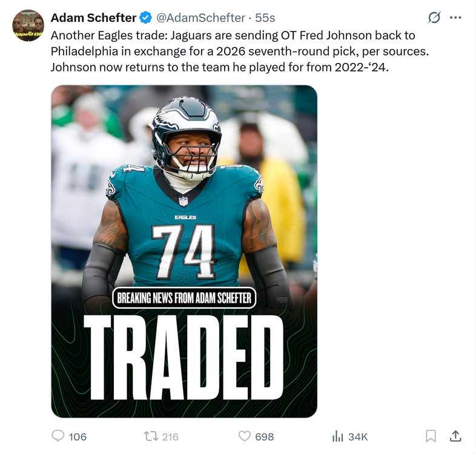476x454 pixels.
Task: Bookmark this post
Action: tap(431, 436)
